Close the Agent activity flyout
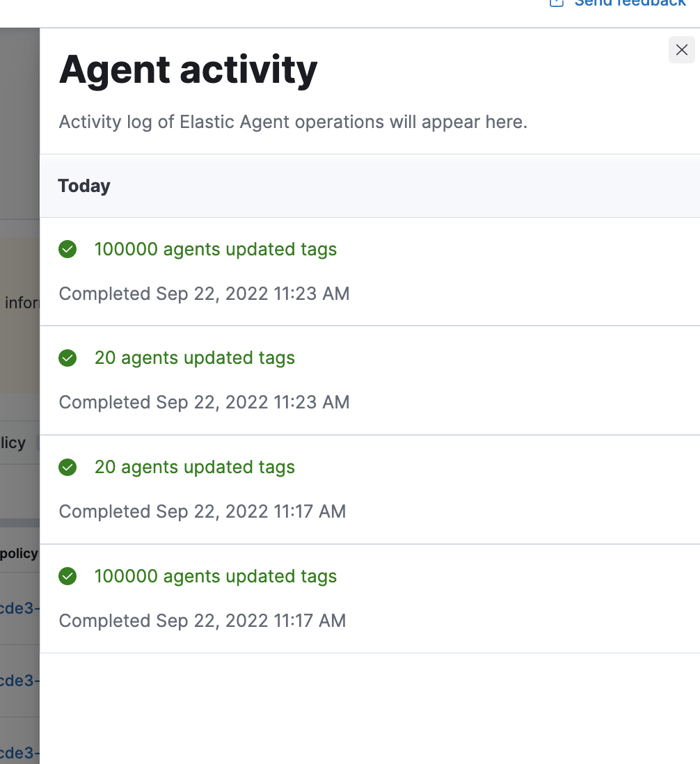Screen dimensions: 700x764 tap(681, 50)
